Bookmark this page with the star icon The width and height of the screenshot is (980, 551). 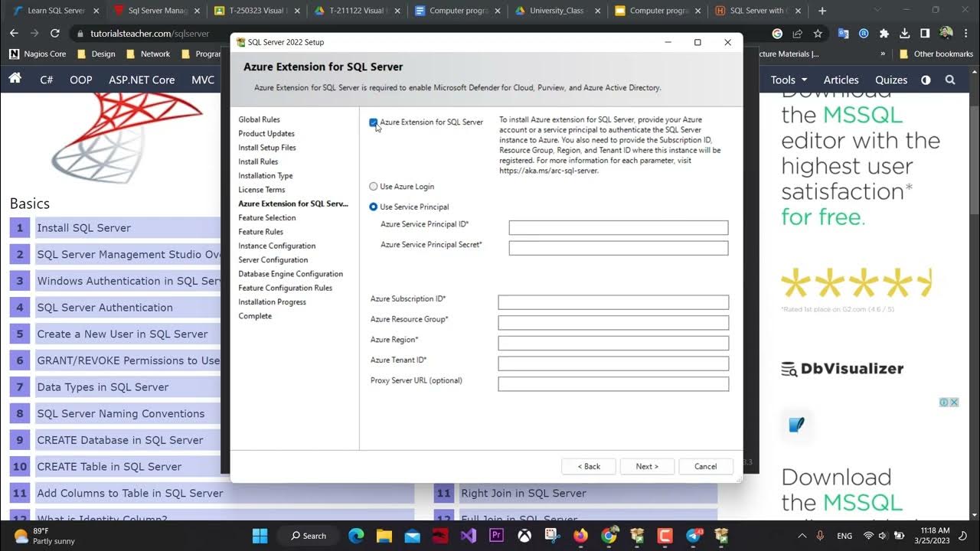pos(818,34)
